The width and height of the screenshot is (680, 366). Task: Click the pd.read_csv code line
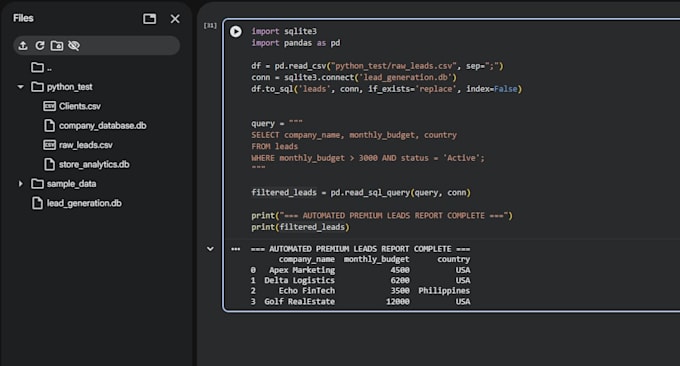pos(377,66)
